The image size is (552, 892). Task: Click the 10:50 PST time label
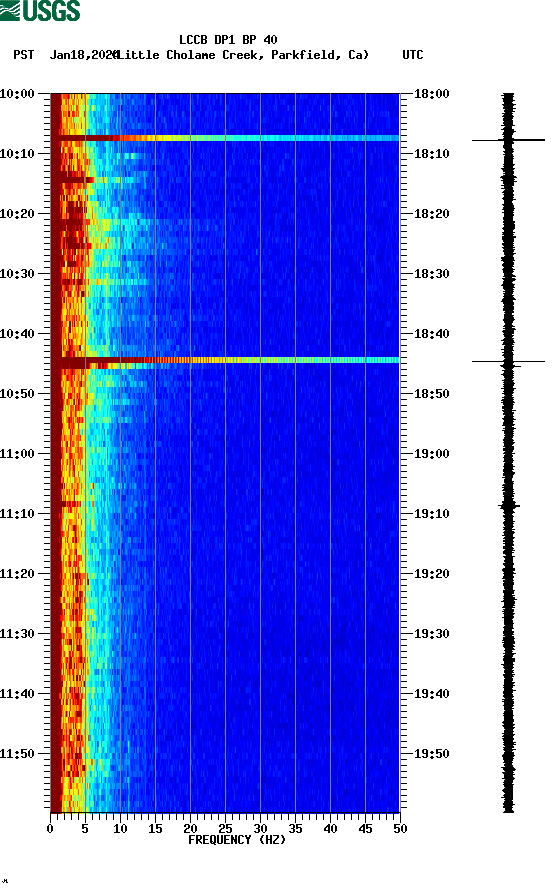tap(17, 394)
